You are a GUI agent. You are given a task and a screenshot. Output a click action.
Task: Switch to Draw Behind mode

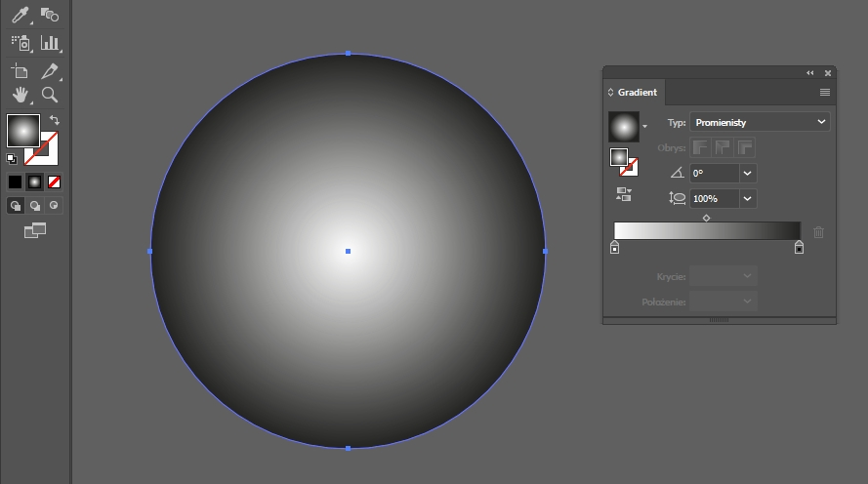click(x=34, y=206)
